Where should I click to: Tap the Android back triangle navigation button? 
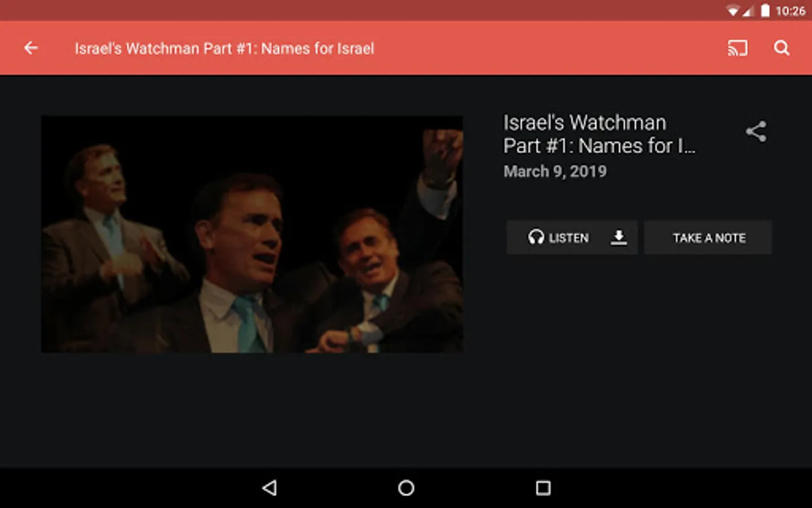pyautogui.click(x=270, y=488)
